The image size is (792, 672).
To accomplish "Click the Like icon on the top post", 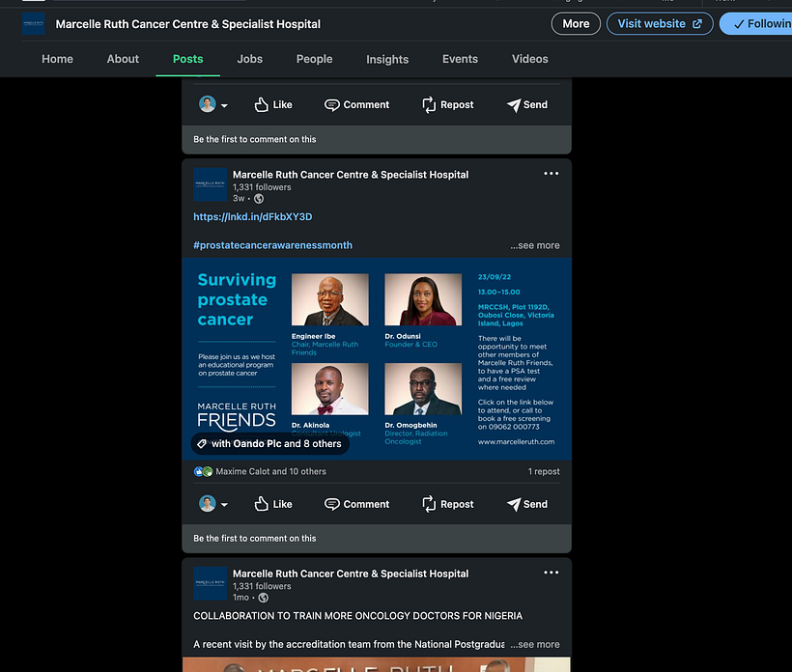I will [x=273, y=104].
